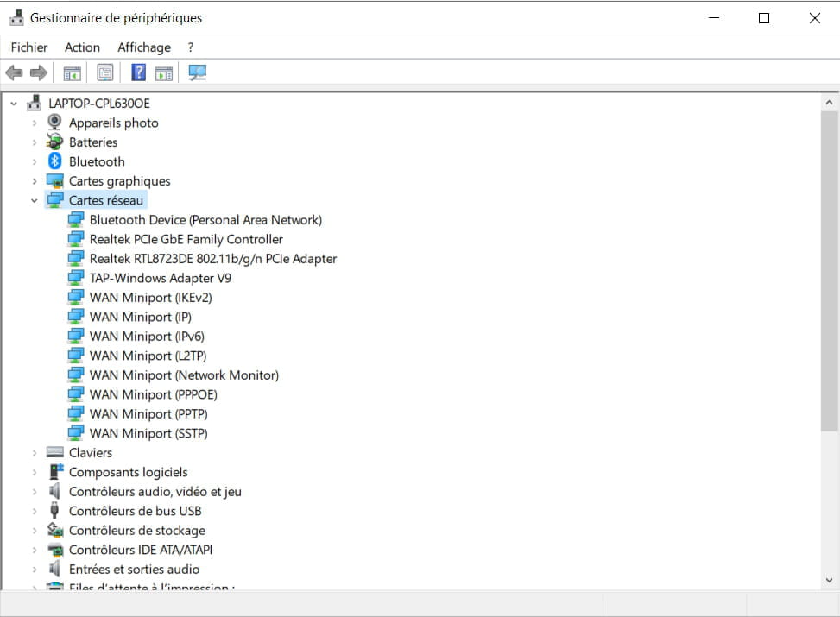Click the Contrôleurs de bus USB plug icon
This screenshot has width=840, height=617.
click(54, 510)
